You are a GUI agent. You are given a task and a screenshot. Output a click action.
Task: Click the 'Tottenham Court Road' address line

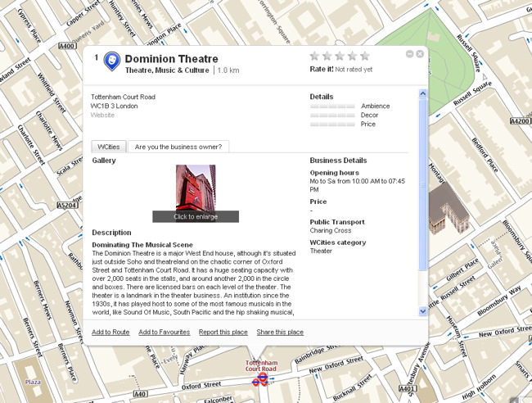[123, 97]
